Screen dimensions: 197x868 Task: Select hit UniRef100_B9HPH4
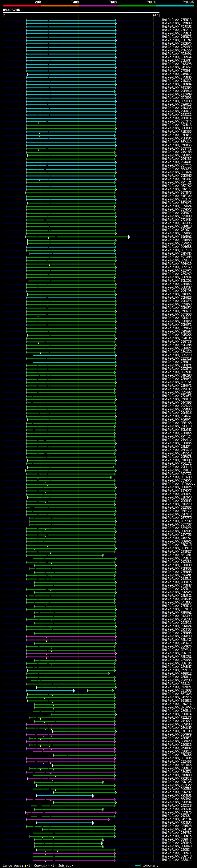coord(177,802)
